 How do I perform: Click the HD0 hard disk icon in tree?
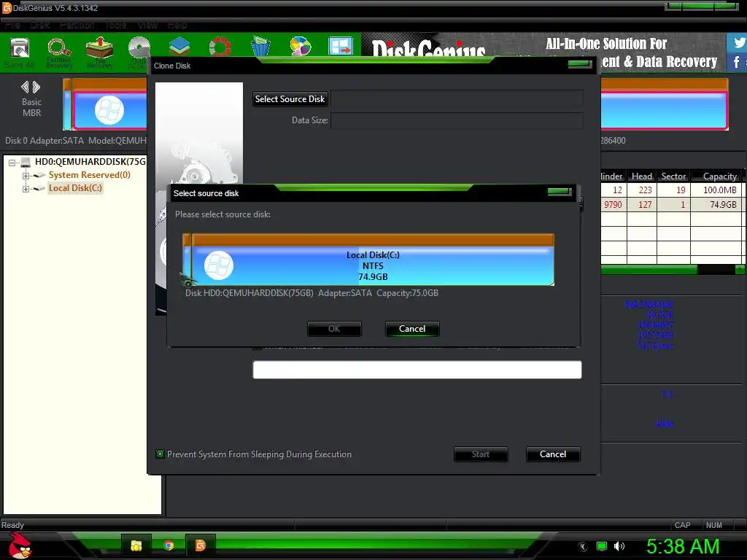[x=26, y=163]
